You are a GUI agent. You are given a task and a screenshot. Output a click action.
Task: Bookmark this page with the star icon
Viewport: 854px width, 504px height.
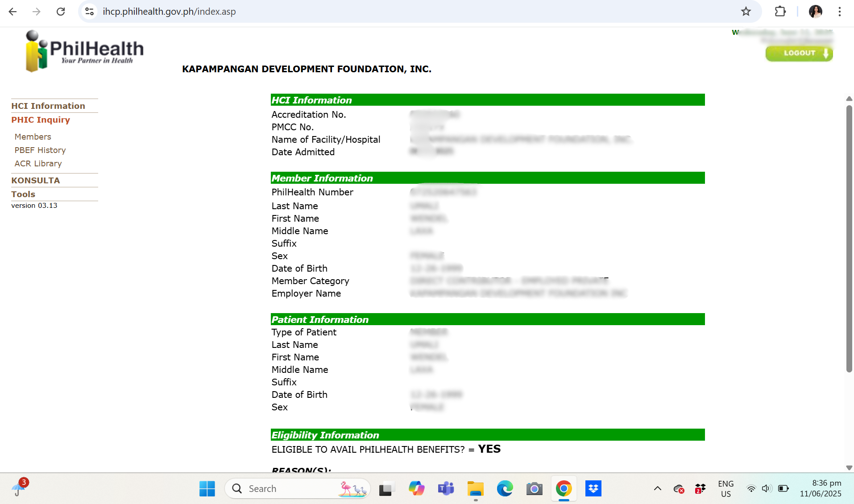[746, 12]
